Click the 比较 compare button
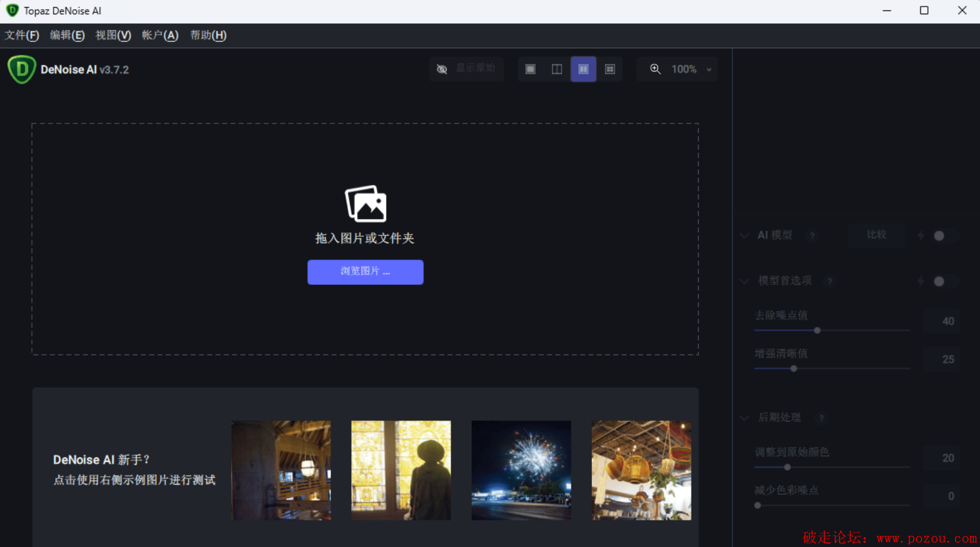The height and width of the screenshot is (547, 980). tap(876, 235)
